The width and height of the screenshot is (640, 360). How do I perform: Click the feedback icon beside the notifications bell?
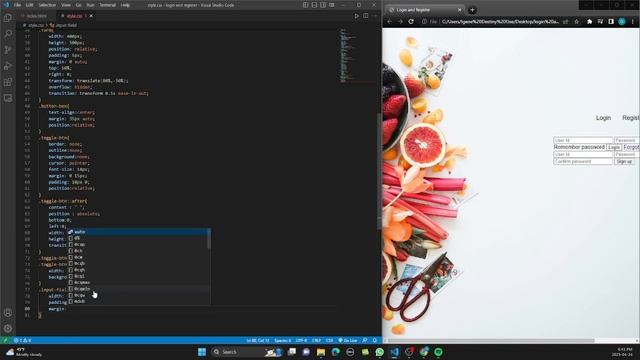click(365, 340)
